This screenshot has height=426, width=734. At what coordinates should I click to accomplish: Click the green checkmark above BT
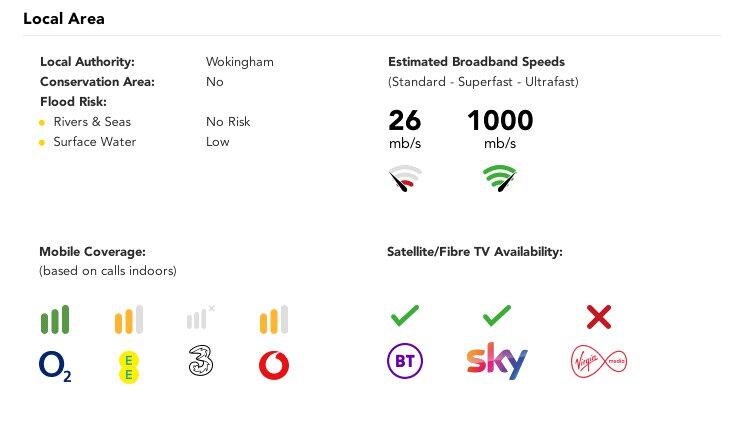[x=404, y=317]
